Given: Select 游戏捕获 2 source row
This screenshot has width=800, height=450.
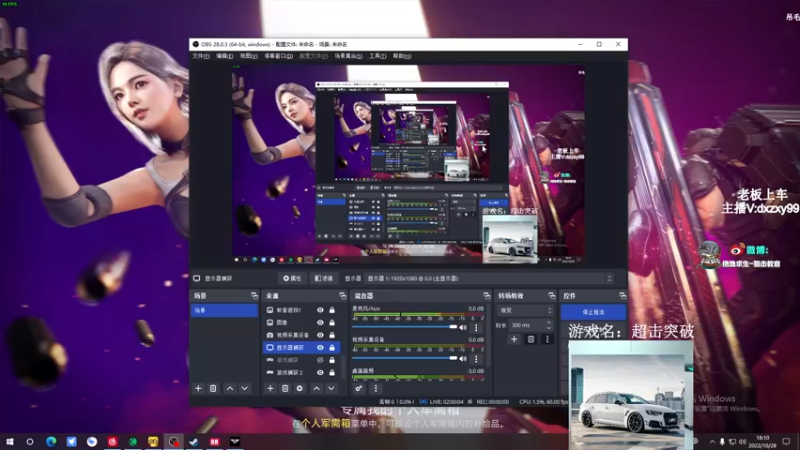Looking at the screenshot, I should [x=302, y=372].
